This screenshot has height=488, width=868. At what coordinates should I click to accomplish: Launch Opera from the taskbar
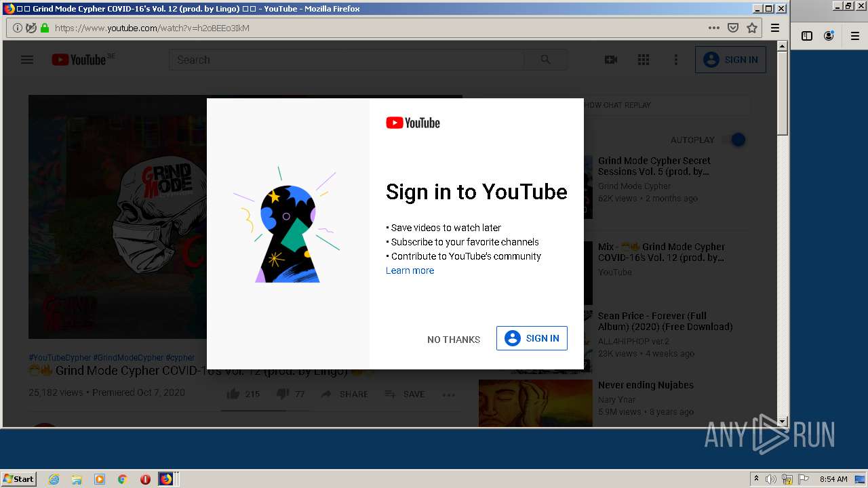145,479
